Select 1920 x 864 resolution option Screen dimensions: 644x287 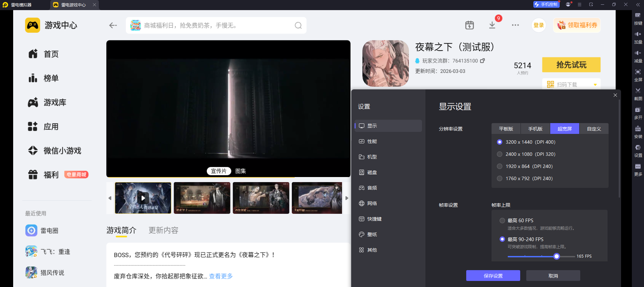[x=500, y=166]
